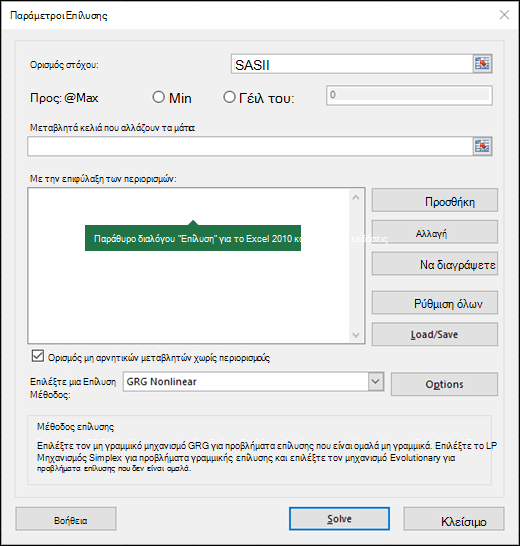Click constraints list scroll down arrow
Image resolution: width=520 pixels, height=546 pixels.
tap(356, 335)
